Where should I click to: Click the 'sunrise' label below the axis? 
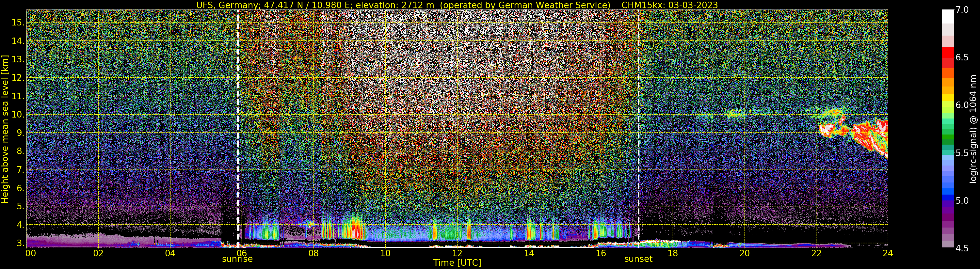coord(237,259)
